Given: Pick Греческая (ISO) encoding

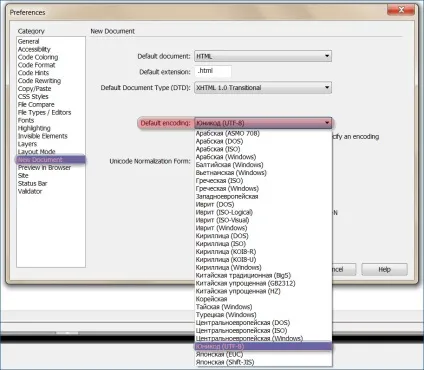Looking at the screenshot, I should point(263,181).
